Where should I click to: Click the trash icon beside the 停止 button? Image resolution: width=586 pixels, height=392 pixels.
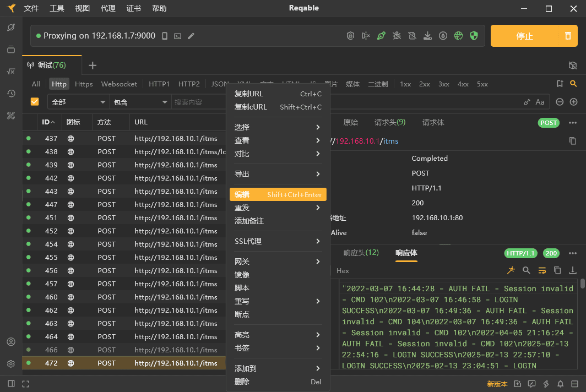click(568, 36)
